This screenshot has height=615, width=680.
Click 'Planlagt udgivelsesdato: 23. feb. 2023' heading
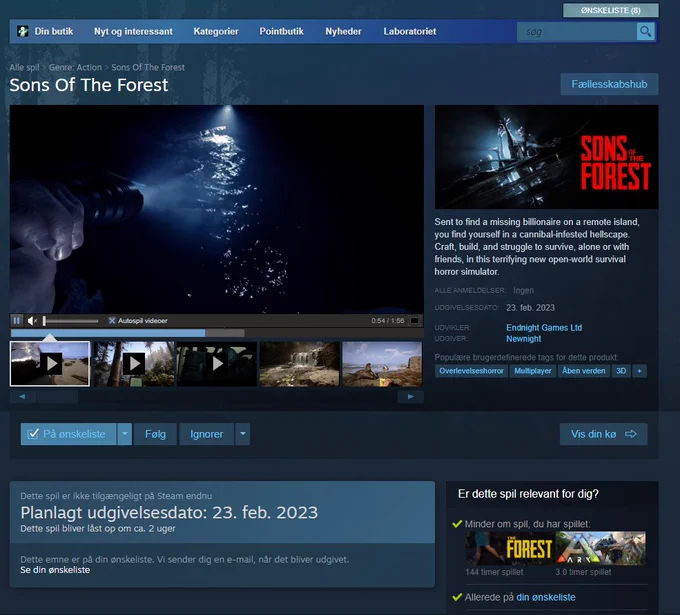click(x=169, y=513)
